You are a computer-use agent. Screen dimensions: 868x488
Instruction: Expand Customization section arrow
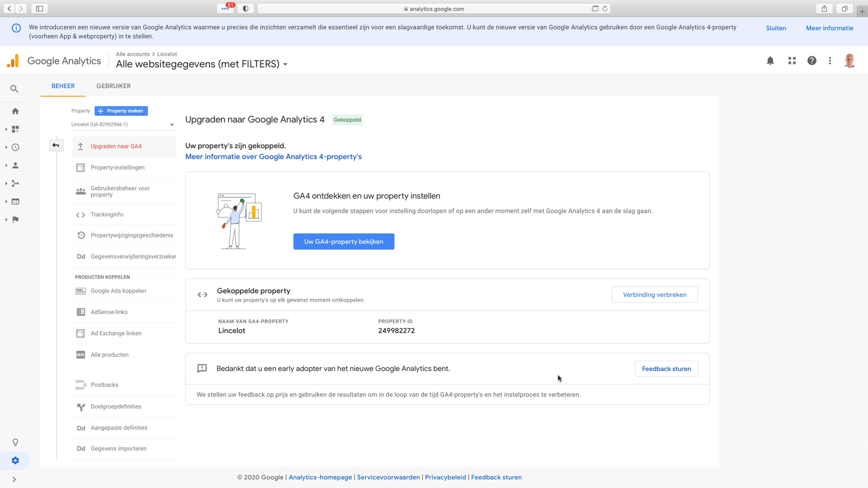(x=6, y=129)
